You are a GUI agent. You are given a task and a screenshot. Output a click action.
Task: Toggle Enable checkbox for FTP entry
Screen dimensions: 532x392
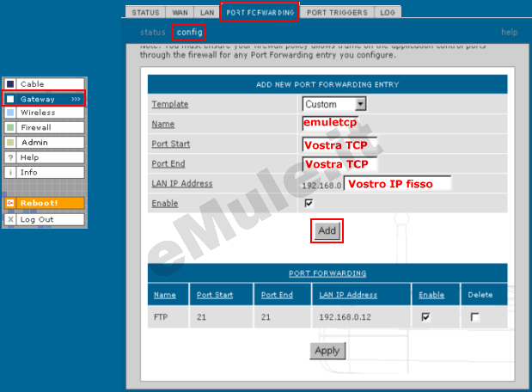click(x=425, y=317)
